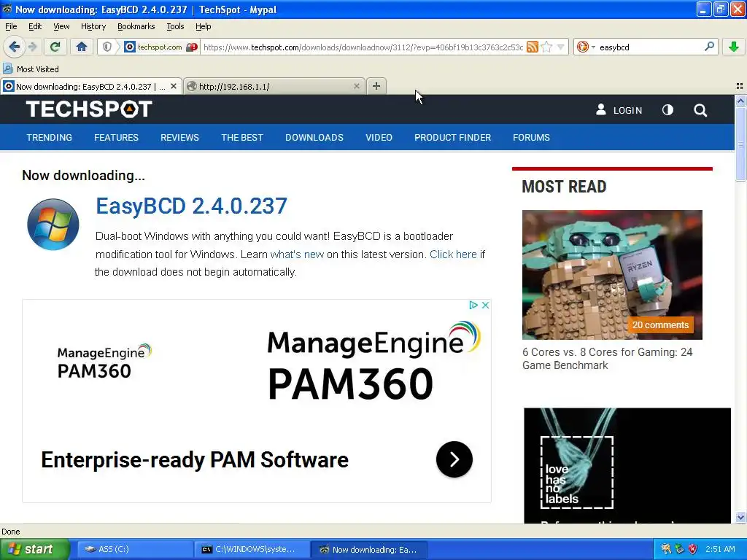Go to REVIEWS section
This screenshot has height=560, width=747.
179,138
